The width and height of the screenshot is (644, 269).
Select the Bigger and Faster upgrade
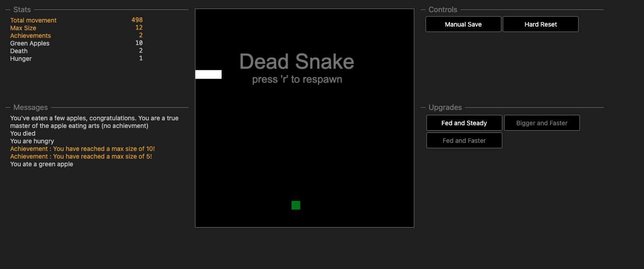tap(542, 123)
